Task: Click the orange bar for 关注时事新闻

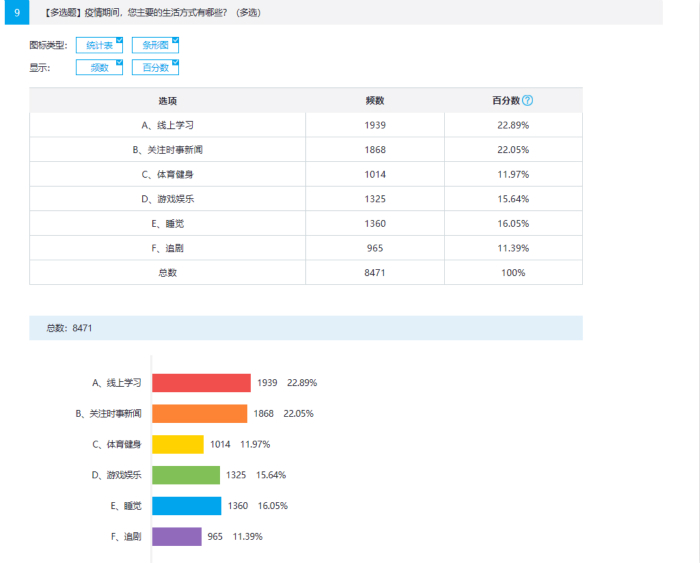Action: 198,414
